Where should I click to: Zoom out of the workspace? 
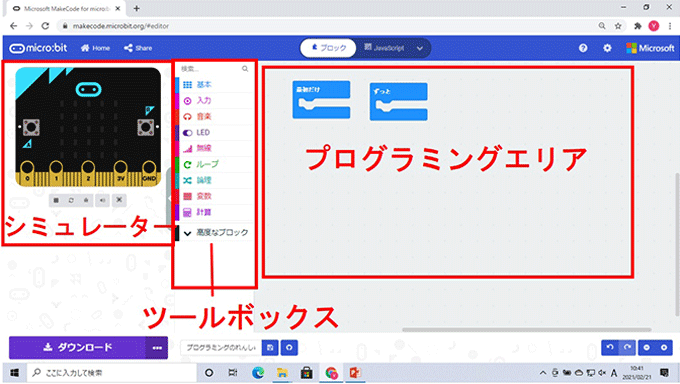tap(647, 347)
